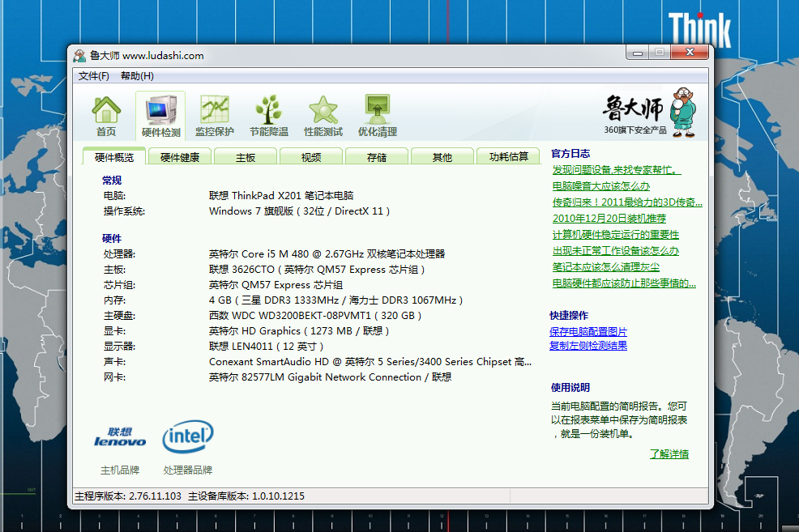Open the 优化清理 optimize cleanup icon
799x532 pixels.
coord(377,116)
